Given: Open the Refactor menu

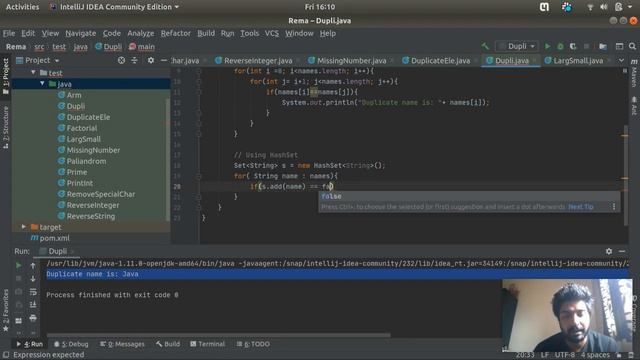Looking at the screenshot, I should point(176,33).
